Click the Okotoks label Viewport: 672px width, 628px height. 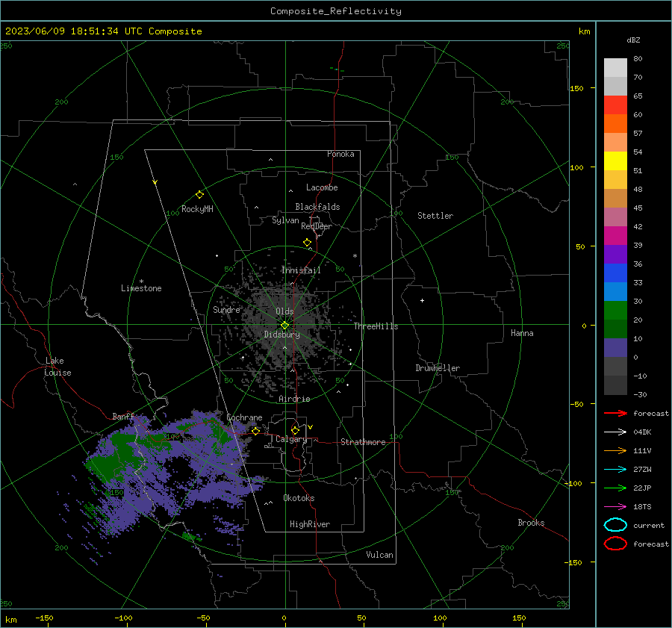coord(299,498)
